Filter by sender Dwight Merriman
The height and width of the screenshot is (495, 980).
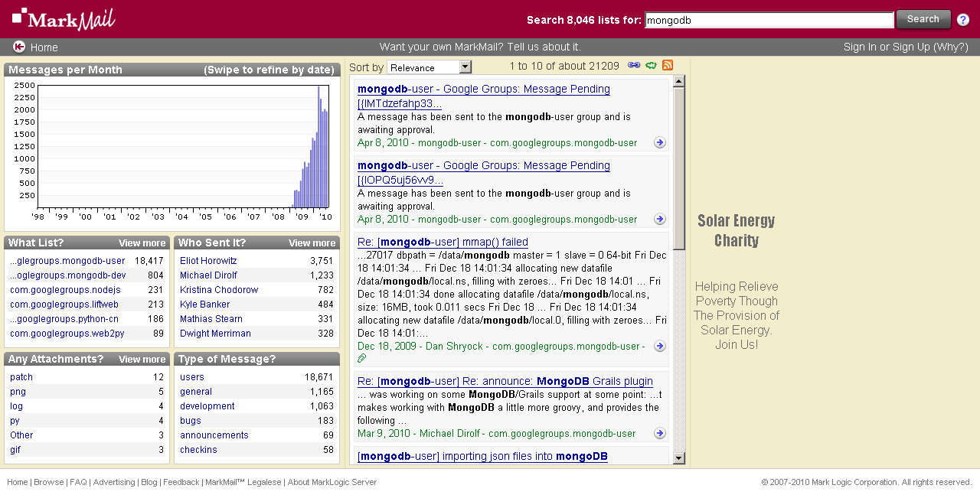(x=215, y=334)
